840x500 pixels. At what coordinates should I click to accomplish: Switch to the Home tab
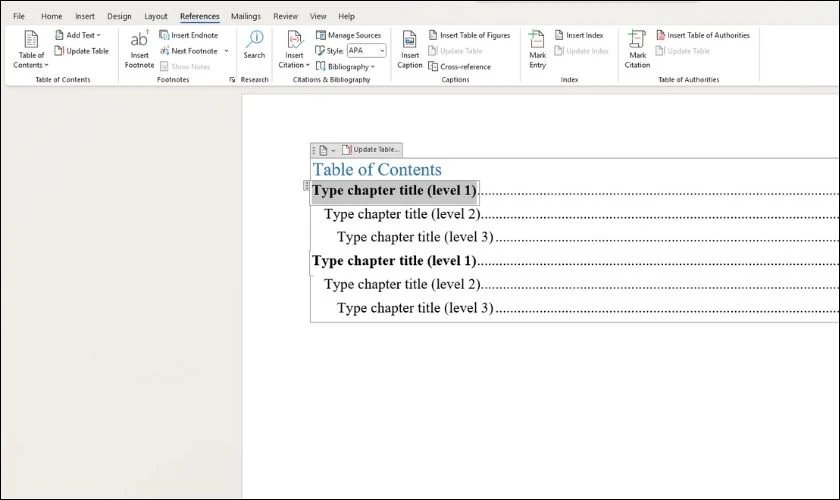tap(51, 16)
